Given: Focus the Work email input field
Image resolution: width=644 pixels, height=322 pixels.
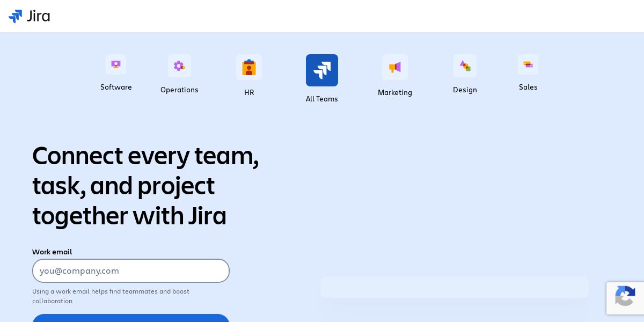Looking at the screenshot, I should [131, 270].
